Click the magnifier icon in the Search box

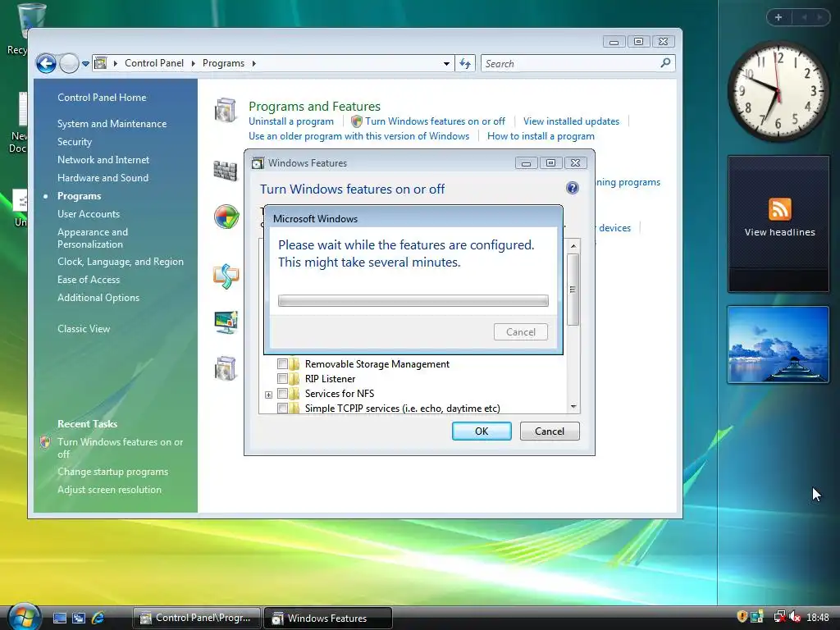664,63
